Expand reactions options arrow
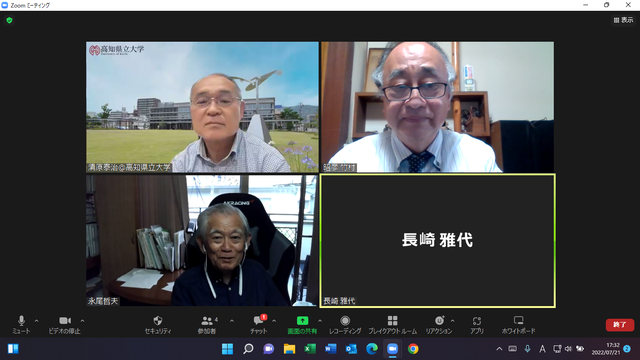Screen dimensions: 640x360 pos(453,321)
